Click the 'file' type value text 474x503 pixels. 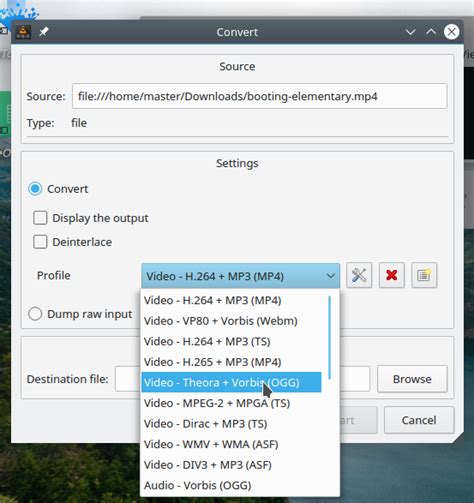tap(79, 123)
